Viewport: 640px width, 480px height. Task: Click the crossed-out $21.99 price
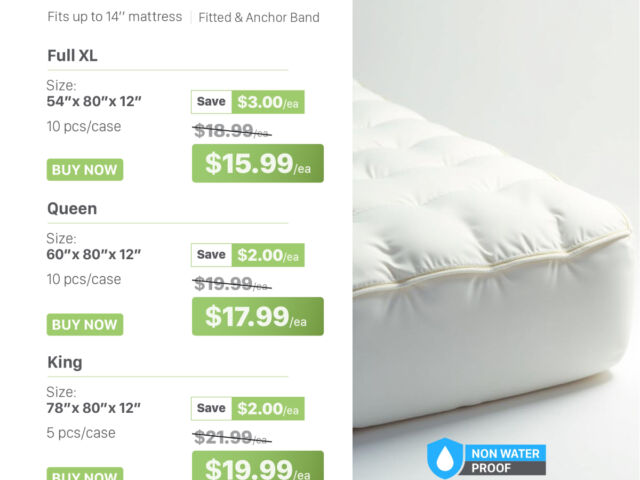click(x=232, y=438)
